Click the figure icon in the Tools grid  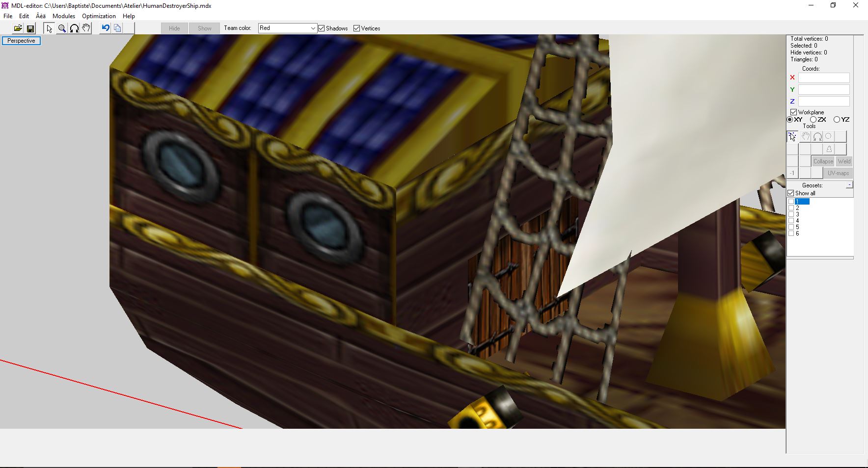tap(829, 149)
